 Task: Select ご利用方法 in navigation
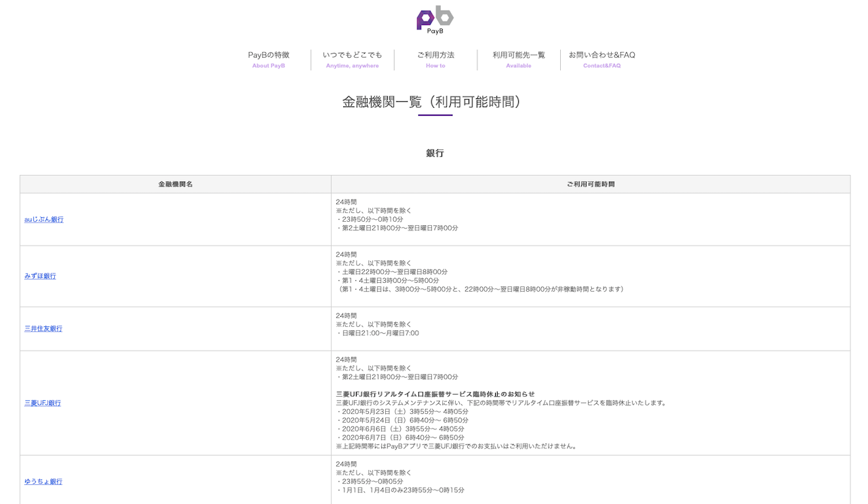[x=435, y=59]
